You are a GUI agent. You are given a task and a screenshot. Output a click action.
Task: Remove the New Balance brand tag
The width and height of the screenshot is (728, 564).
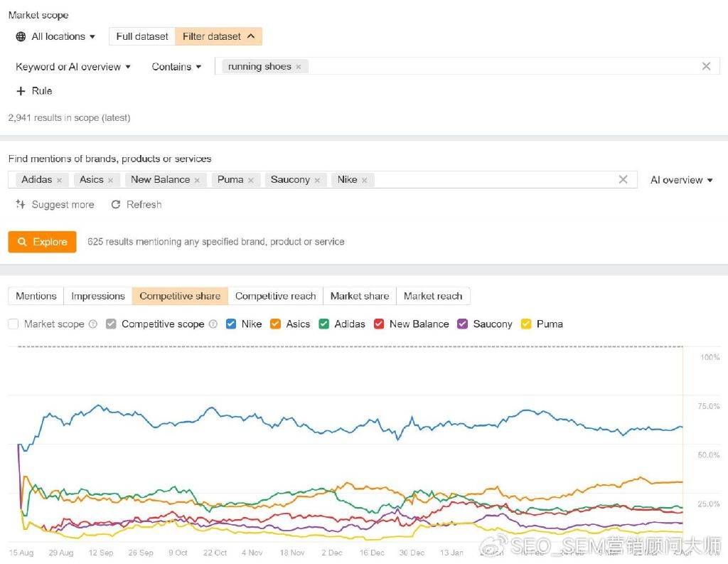coord(198,180)
